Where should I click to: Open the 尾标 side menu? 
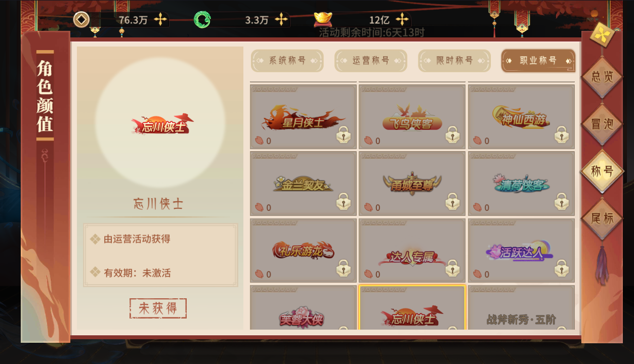(x=602, y=218)
